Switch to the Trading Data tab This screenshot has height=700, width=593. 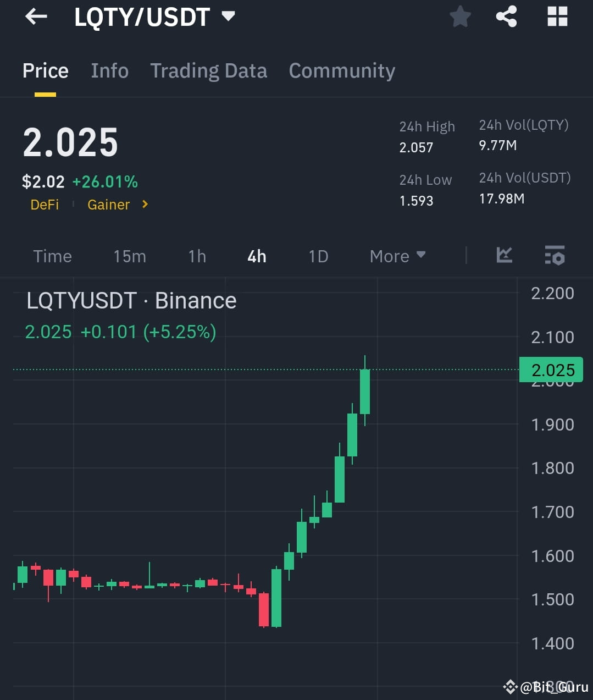(208, 70)
